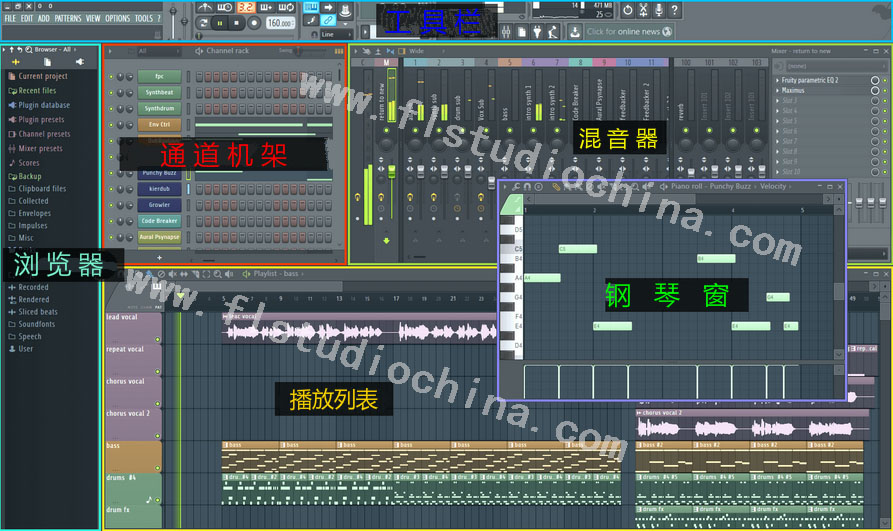Open the ADD menu
This screenshot has height=531, width=893.
click(44, 19)
